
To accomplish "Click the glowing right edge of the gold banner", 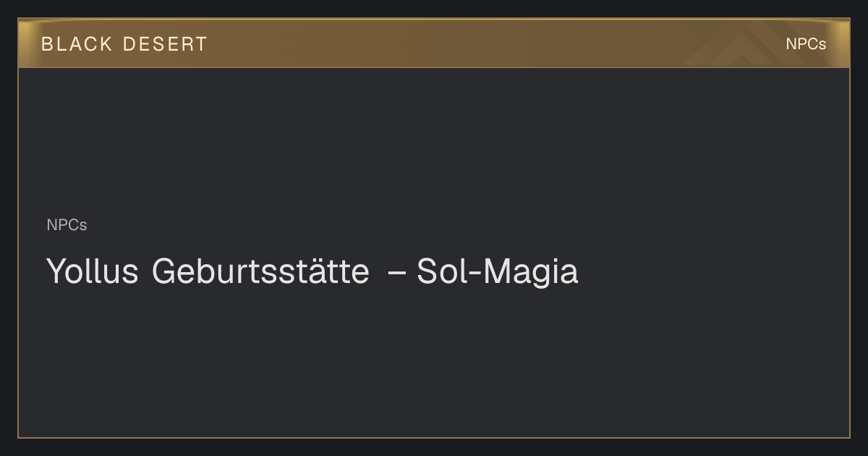I will coord(843,44).
